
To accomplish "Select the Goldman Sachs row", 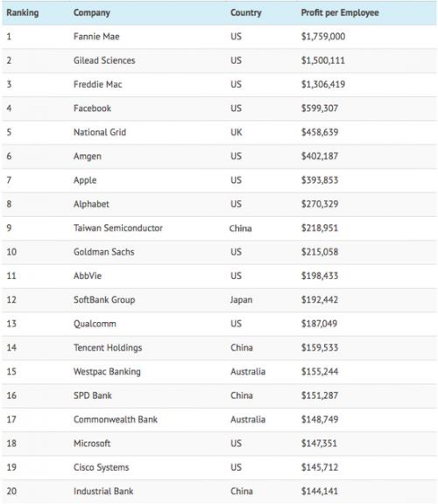I will (219, 252).
